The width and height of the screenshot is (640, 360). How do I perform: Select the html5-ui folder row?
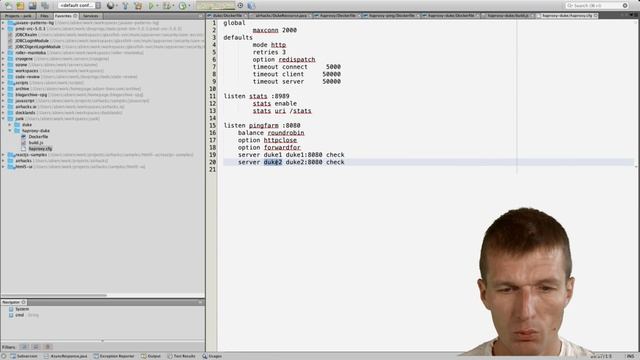(103, 167)
